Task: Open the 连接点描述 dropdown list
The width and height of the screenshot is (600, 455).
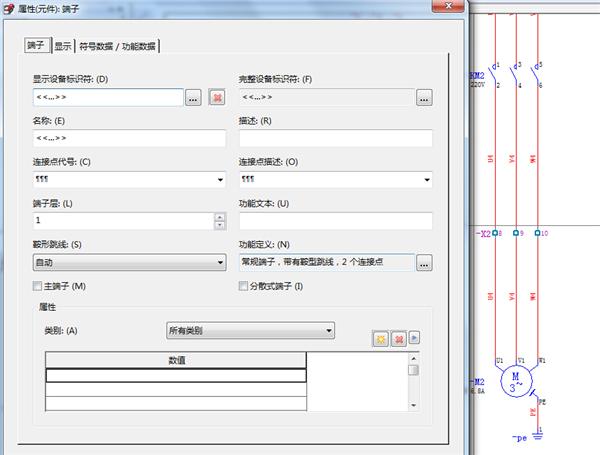Action: pos(426,180)
